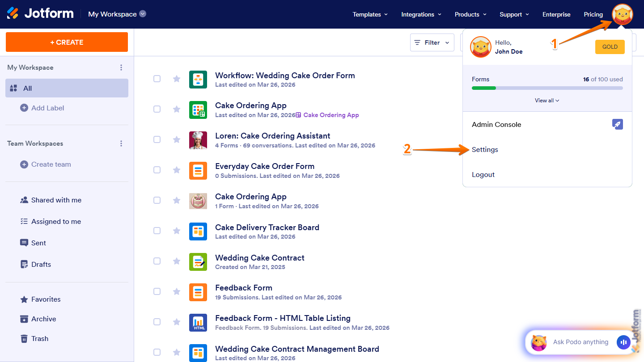The height and width of the screenshot is (362, 644).
Task: Select the Feedback Form checkbox
Action: 157,291
